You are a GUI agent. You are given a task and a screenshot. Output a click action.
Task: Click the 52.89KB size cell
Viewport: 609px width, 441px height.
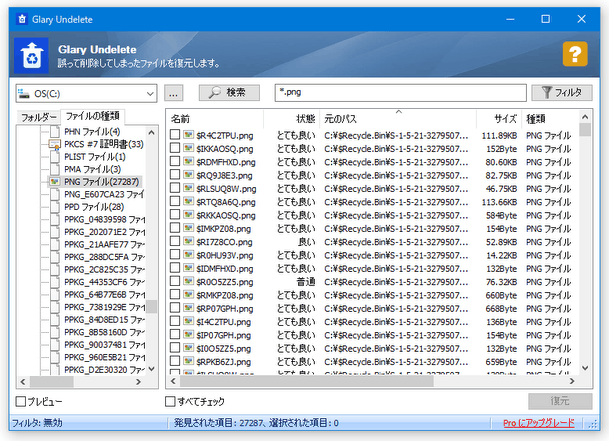pyautogui.click(x=501, y=242)
